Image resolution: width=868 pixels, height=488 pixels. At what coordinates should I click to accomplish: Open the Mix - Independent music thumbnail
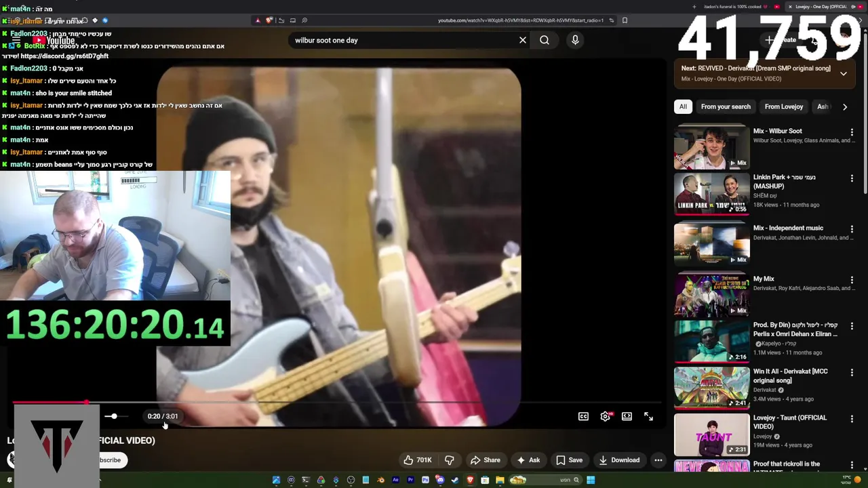[711, 243]
